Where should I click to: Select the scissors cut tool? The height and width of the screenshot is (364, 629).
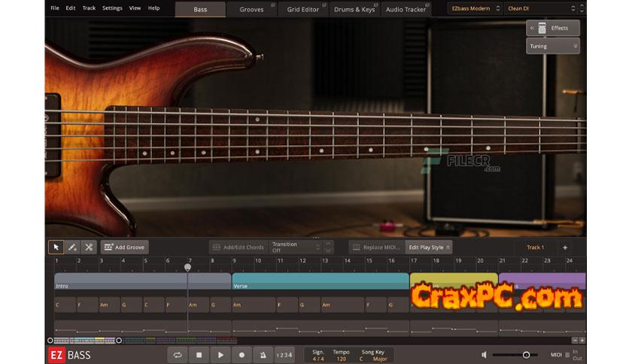click(x=89, y=247)
